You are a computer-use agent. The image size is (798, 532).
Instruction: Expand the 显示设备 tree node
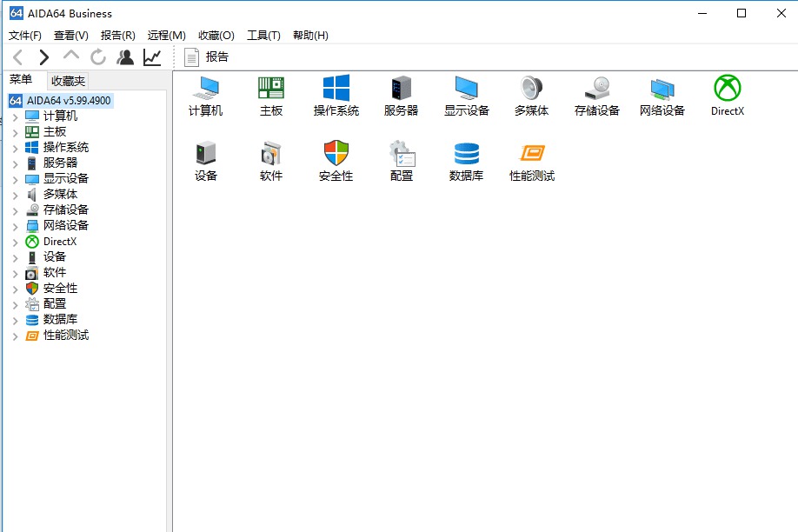[16, 180]
